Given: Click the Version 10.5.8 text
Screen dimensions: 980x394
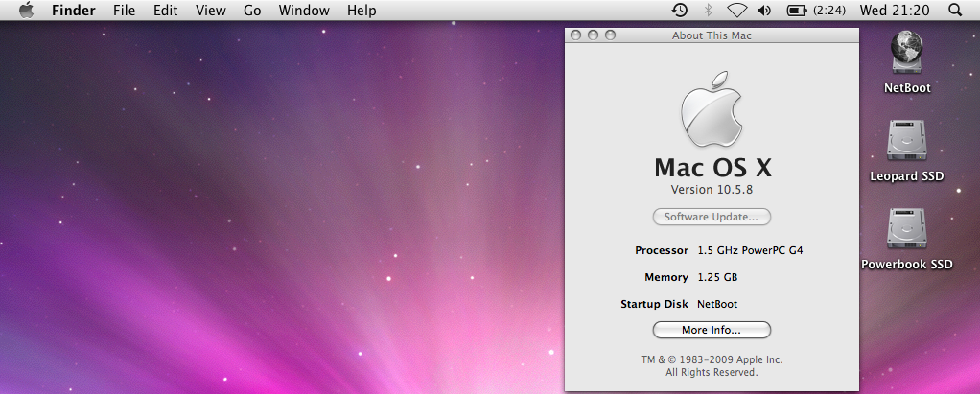Looking at the screenshot, I should pyautogui.click(x=712, y=189).
